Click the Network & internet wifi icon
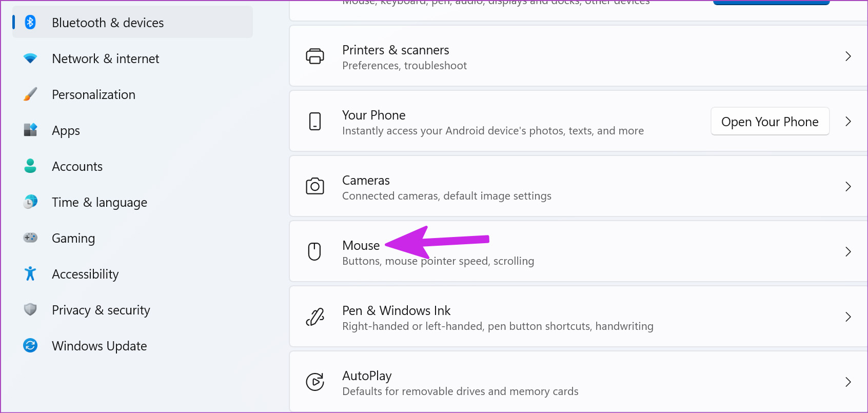 [30, 58]
